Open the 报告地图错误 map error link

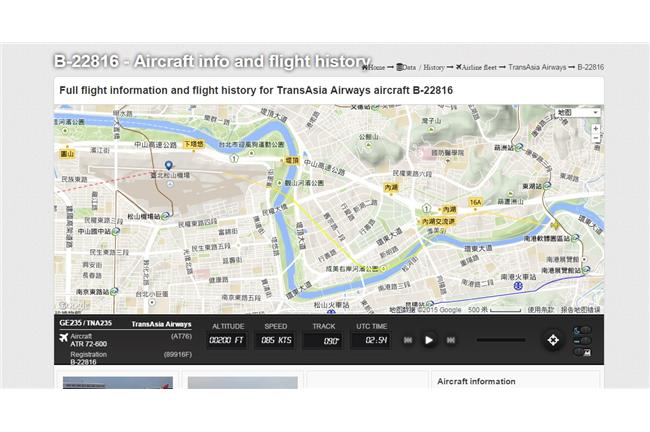[x=580, y=309]
